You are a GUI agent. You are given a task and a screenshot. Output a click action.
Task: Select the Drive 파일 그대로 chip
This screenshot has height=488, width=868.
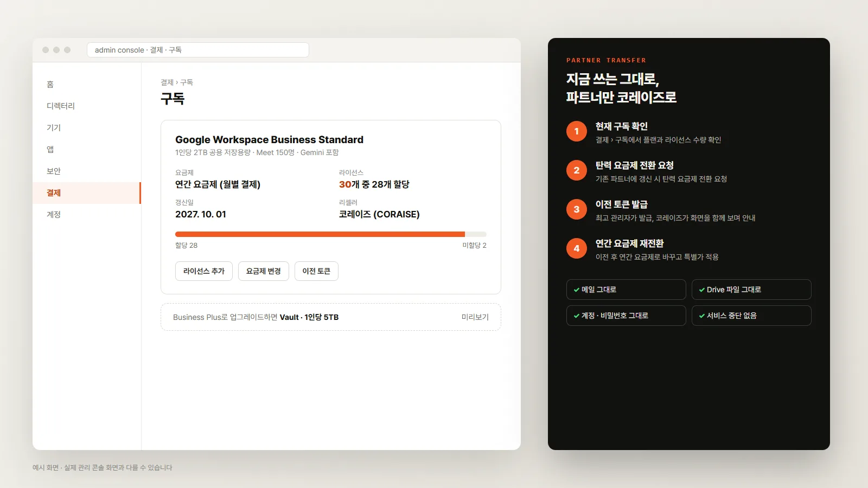pyautogui.click(x=751, y=290)
